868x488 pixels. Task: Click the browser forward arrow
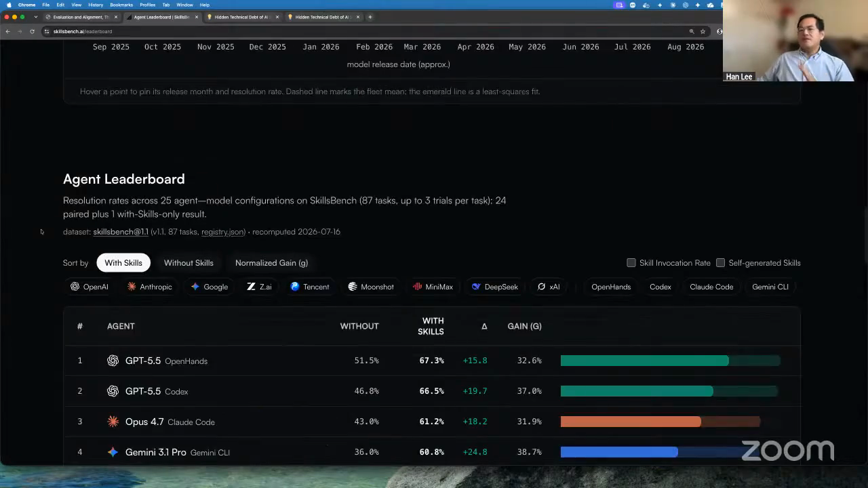click(x=19, y=31)
